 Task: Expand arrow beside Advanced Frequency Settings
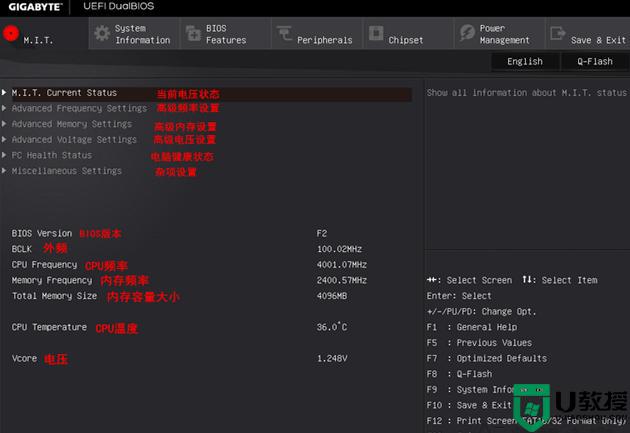point(4,108)
